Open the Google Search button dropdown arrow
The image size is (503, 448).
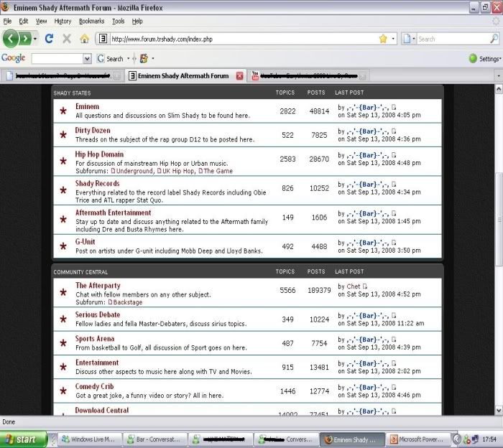point(129,59)
